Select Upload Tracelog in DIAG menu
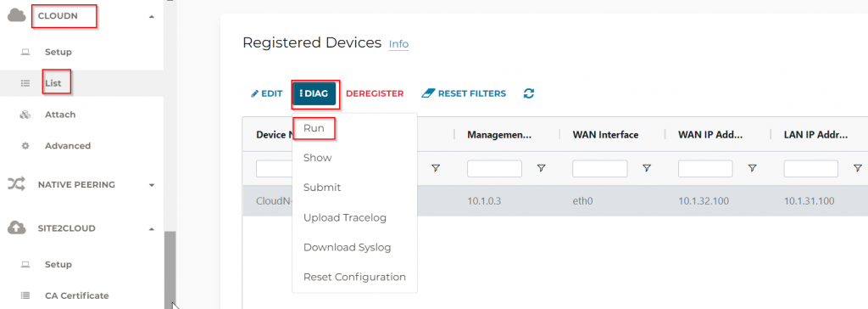This screenshot has height=309, width=868. point(345,217)
